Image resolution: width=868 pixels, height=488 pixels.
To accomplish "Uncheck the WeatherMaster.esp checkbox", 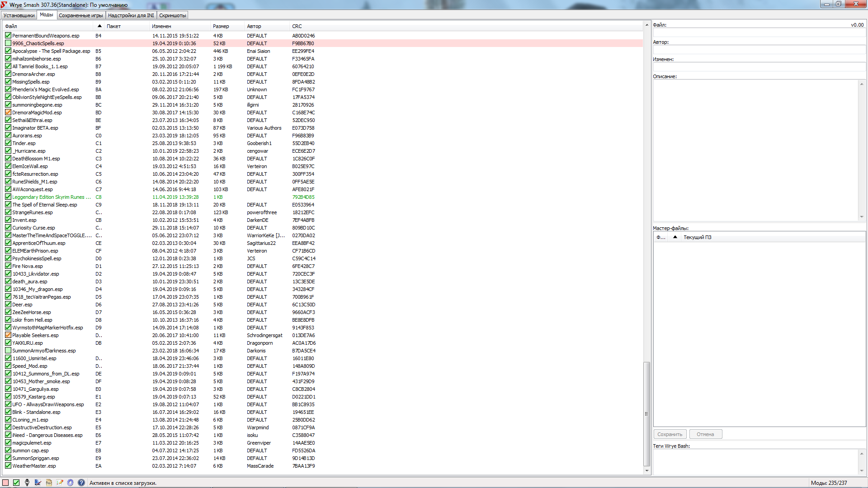I will (8, 466).
